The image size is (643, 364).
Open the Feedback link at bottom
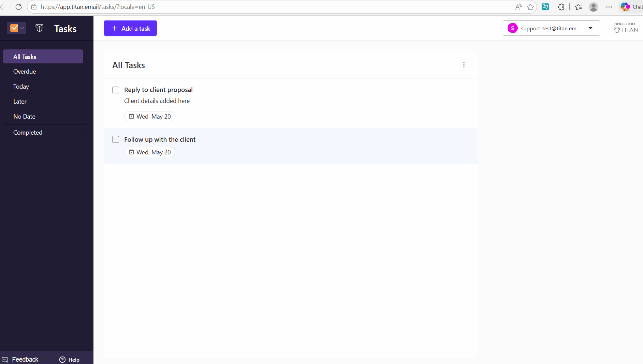[20, 359]
